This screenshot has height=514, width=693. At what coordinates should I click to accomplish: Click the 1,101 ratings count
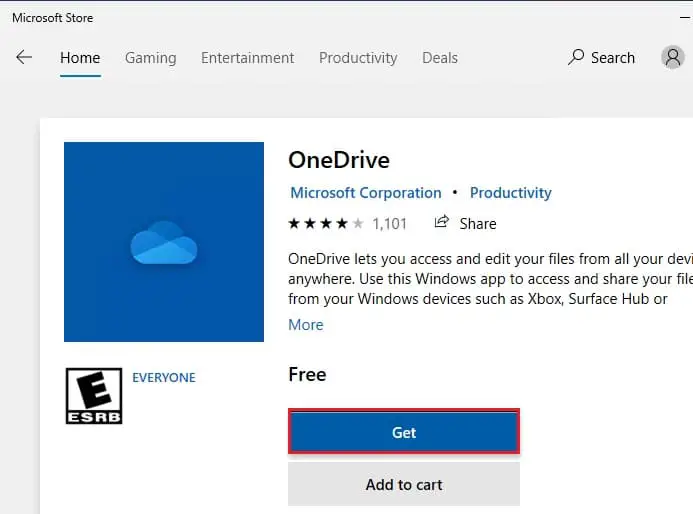coord(389,224)
